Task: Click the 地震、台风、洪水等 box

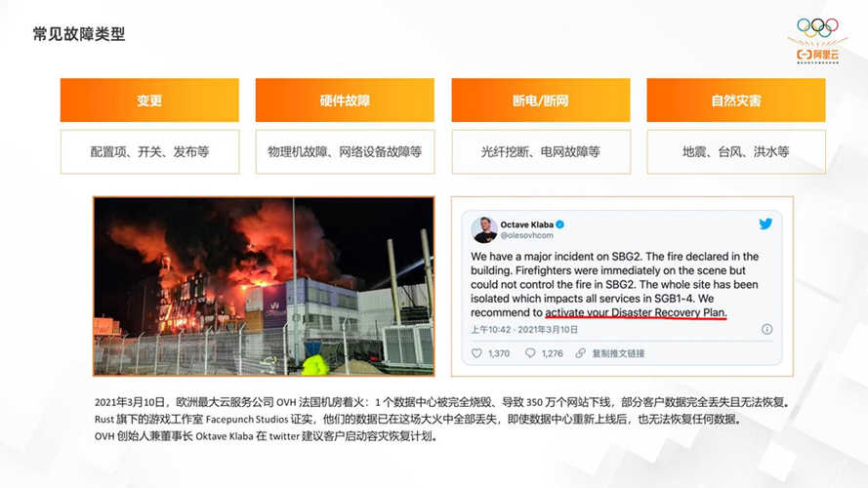Action: 736,151
